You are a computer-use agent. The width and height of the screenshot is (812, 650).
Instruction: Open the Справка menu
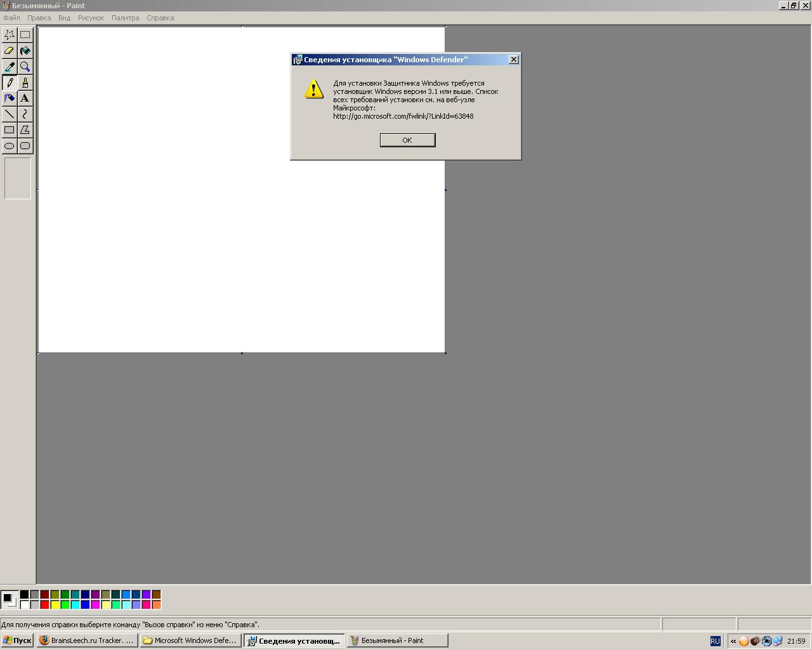pyautogui.click(x=160, y=18)
